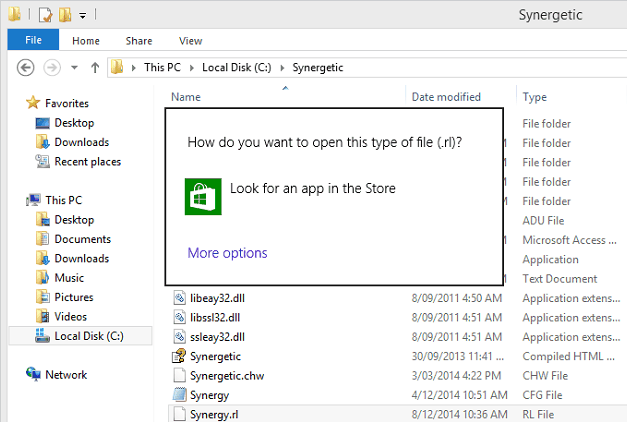Click the Synergetic compiled HTML help icon
The image size is (627, 422).
point(179,356)
